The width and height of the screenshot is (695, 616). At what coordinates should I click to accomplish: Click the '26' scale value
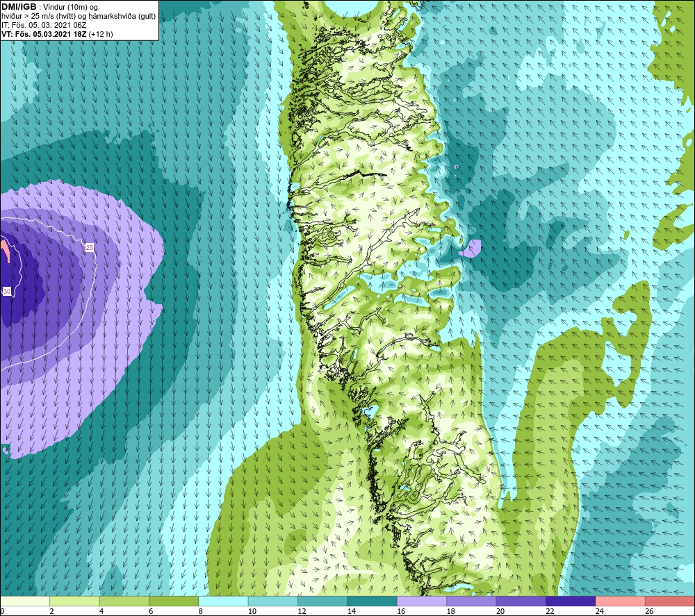click(649, 611)
